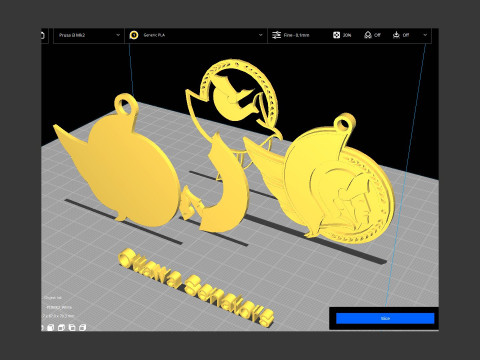Open the Prusa i3 Mk2 printer selector
Viewport: 480px width, 360px height.
click(89, 35)
